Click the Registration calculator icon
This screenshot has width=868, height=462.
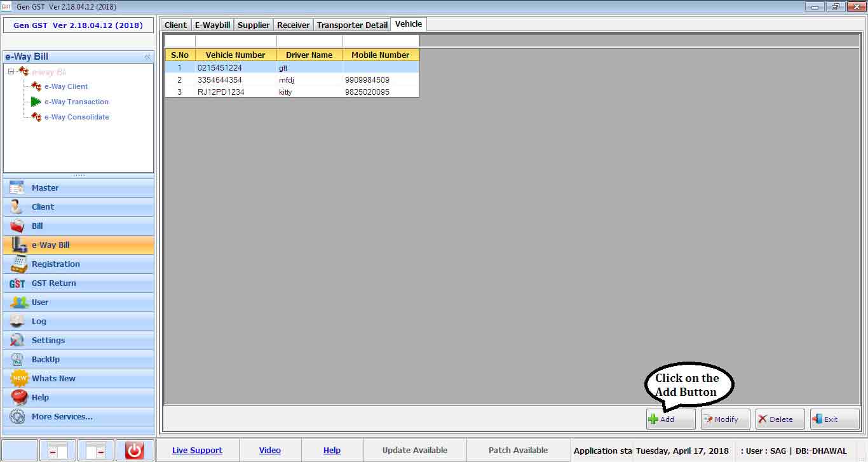tap(17, 264)
